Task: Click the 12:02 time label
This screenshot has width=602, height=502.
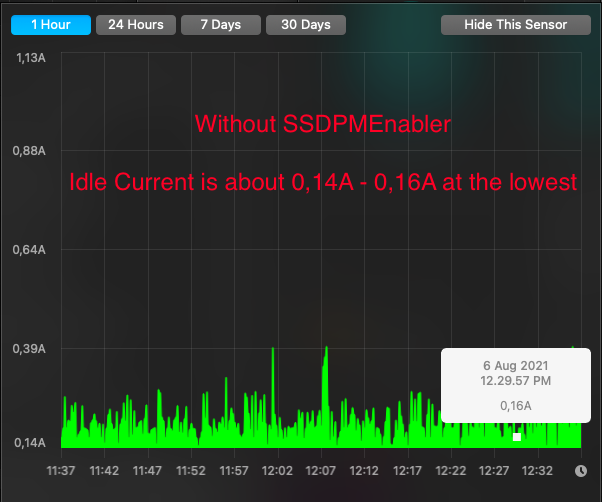Action: click(x=277, y=471)
